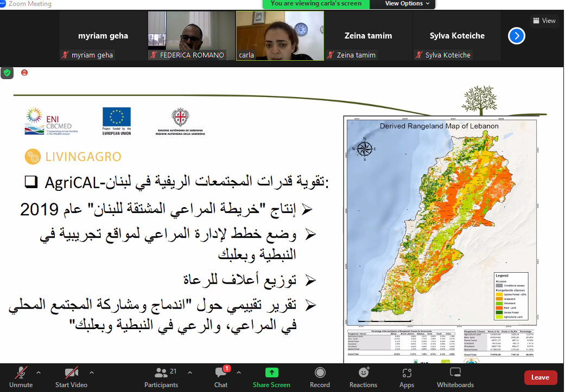Leave the meeting

(540, 377)
